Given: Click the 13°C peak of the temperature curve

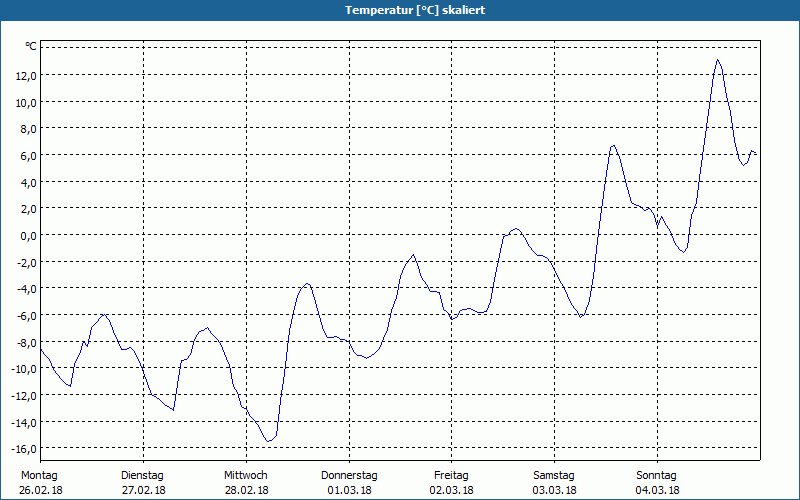Looking at the screenshot, I should [x=717, y=60].
